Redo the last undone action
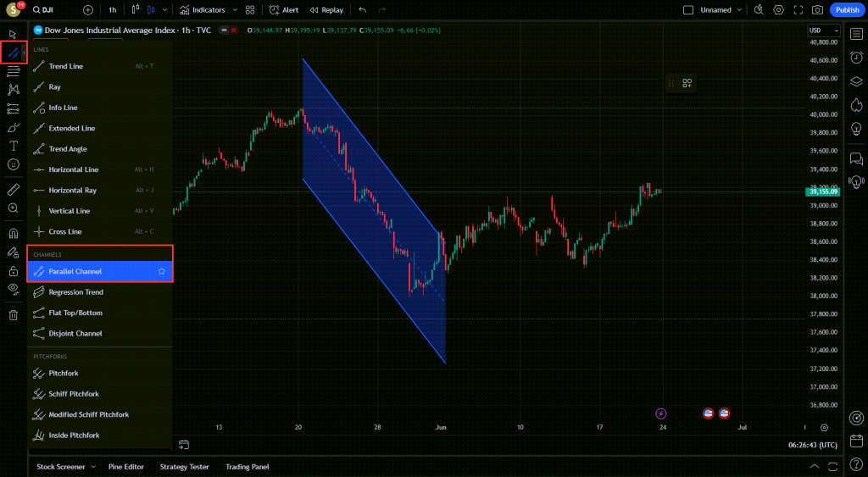868x477 pixels. (x=382, y=10)
